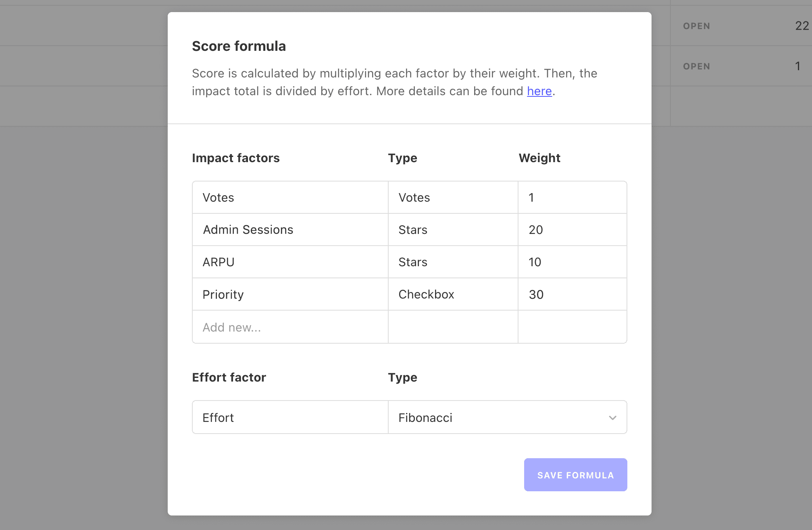Edit the weight value for Votes
The image size is (812, 530).
tap(572, 197)
